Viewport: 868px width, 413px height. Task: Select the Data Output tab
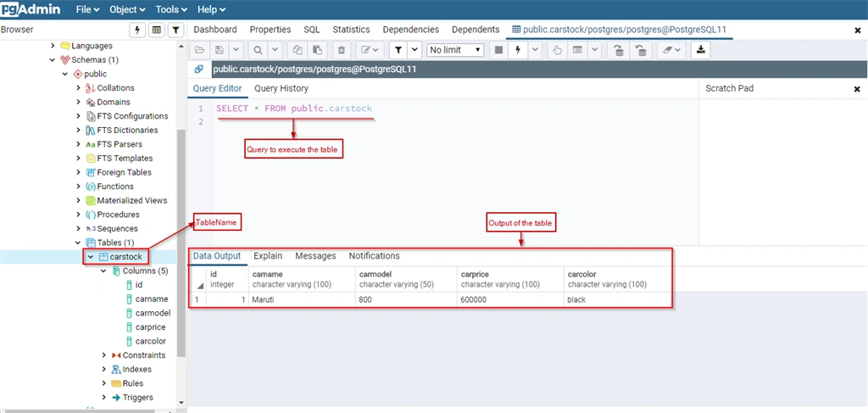point(217,256)
